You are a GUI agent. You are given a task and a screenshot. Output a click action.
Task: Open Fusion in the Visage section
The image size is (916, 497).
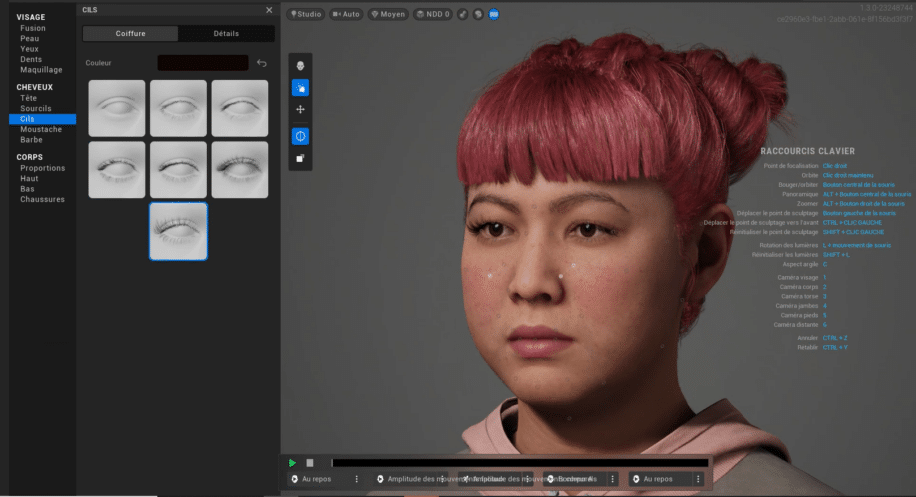(33, 28)
